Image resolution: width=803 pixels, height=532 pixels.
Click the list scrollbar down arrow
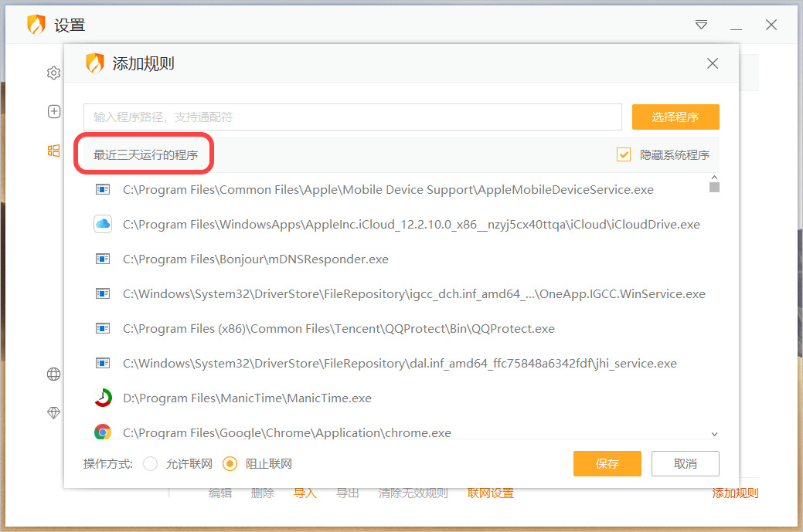(714, 434)
